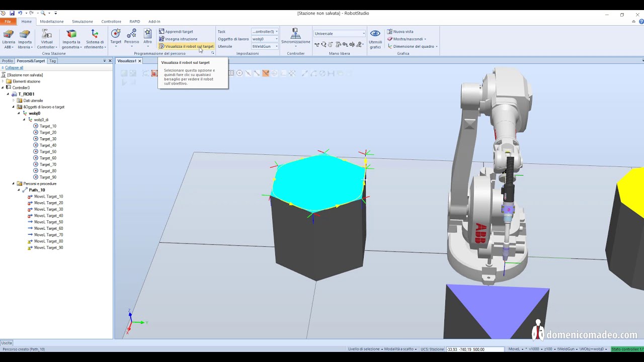Switch to the RAPID ribbon tab
This screenshot has height=362, width=644.
click(134, 21)
